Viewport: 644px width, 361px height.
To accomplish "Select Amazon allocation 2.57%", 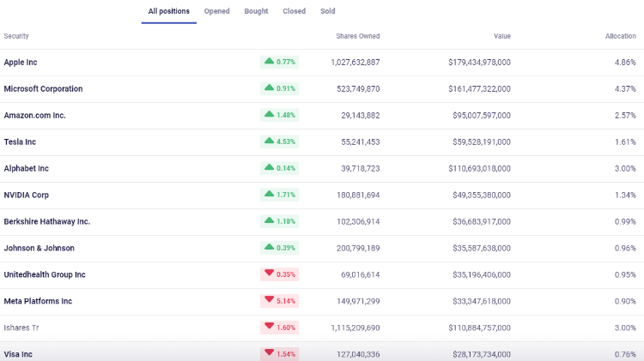I will [625, 116].
